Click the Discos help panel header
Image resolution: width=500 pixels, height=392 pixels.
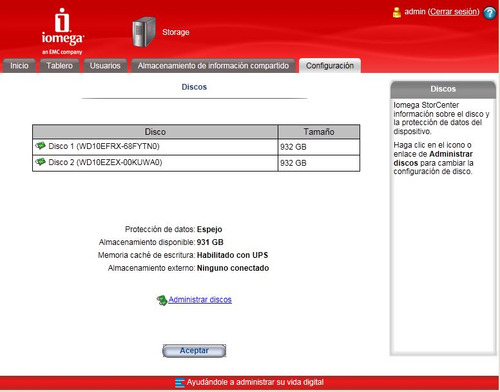click(x=443, y=89)
